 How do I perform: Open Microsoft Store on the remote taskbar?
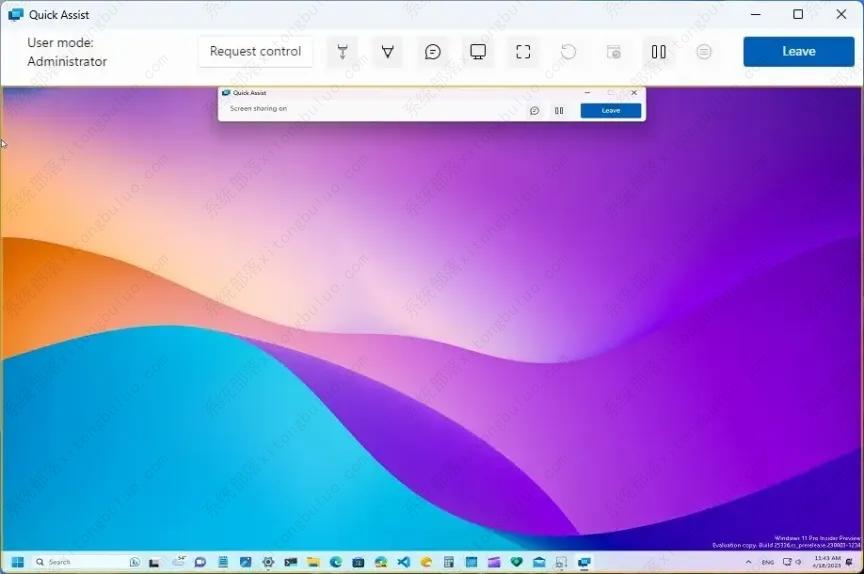pyautogui.click(x=358, y=562)
